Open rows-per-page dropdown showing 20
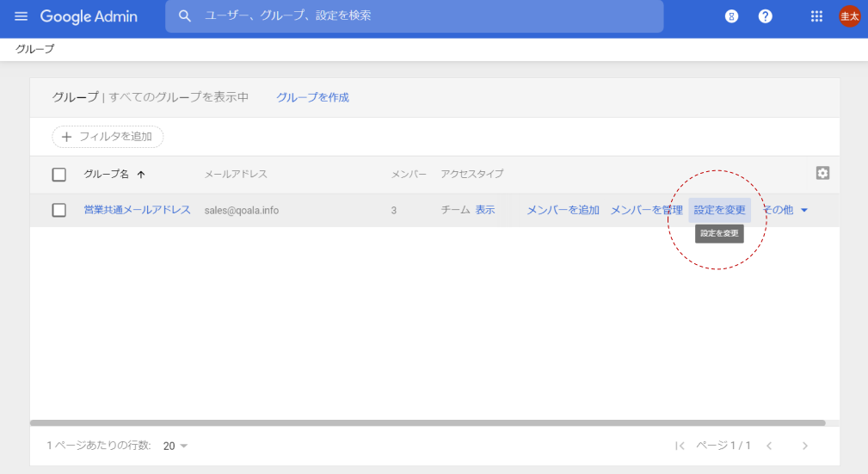The image size is (868, 474). pyautogui.click(x=175, y=446)
